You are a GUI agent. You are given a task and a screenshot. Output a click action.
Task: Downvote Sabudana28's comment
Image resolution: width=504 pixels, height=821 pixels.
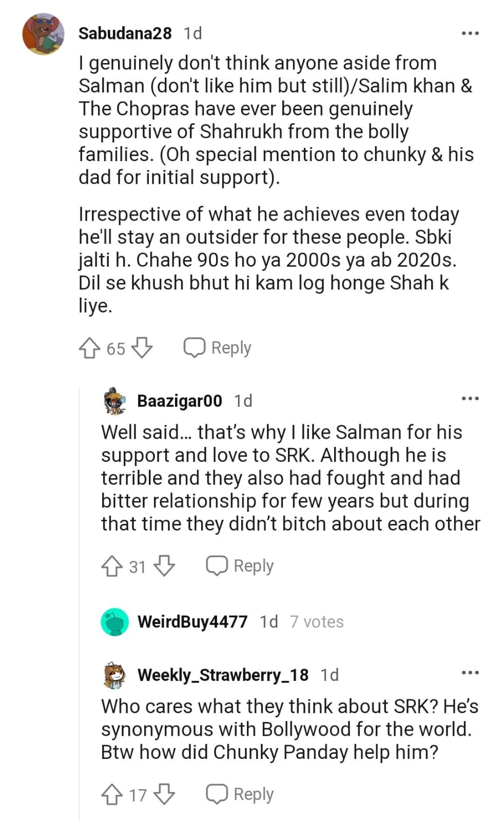142,348
